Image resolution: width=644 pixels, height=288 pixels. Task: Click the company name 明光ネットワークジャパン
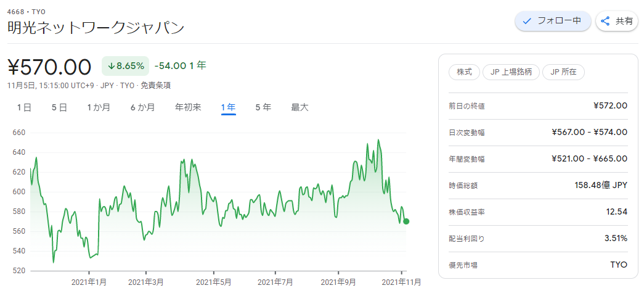[x=96, y=28]
